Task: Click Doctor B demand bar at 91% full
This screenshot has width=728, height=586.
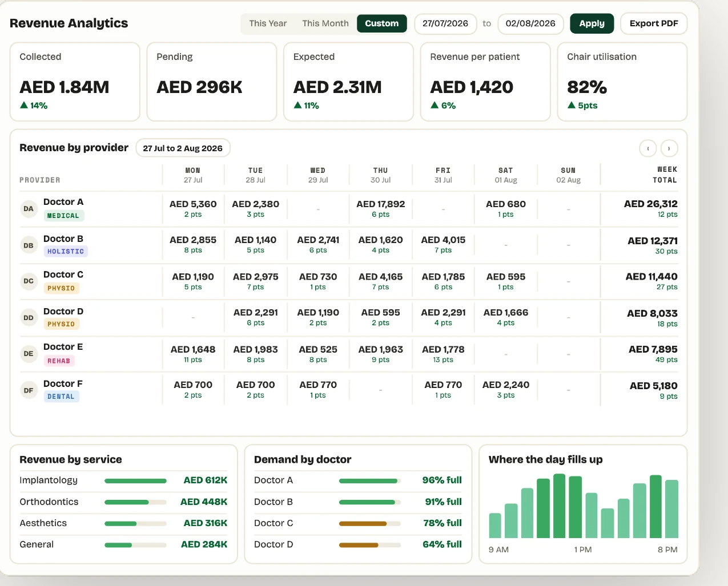Action: [x=370, y=502]
